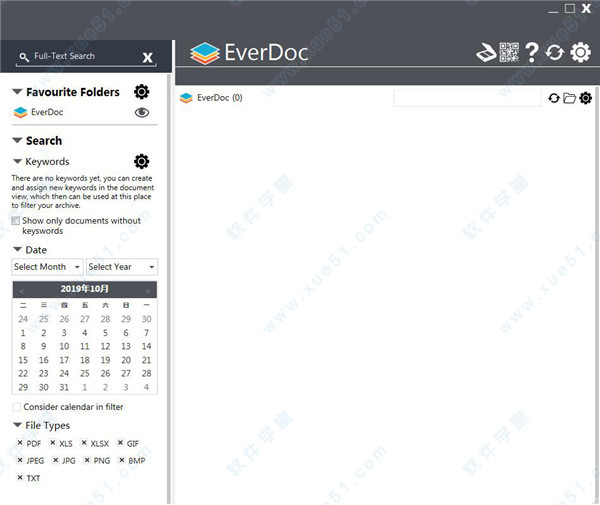Click the magnifier icon in Full-Text Search
The height and width of the screenshot is (505, 600).
click(x=24, y=57)
